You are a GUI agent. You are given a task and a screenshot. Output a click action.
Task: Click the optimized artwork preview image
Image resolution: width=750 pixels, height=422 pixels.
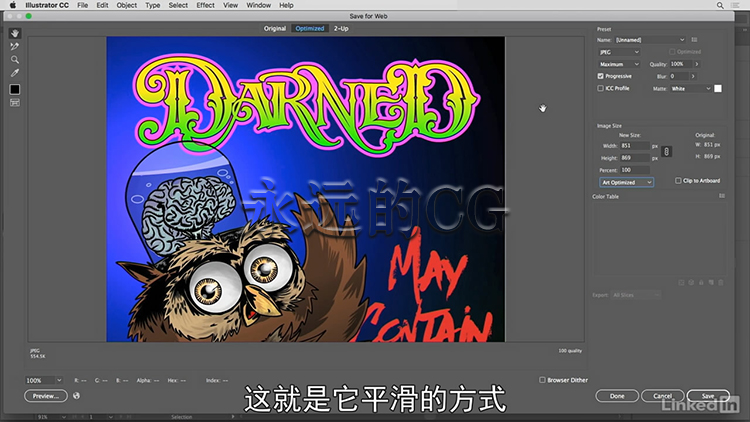tap(306, 189)
